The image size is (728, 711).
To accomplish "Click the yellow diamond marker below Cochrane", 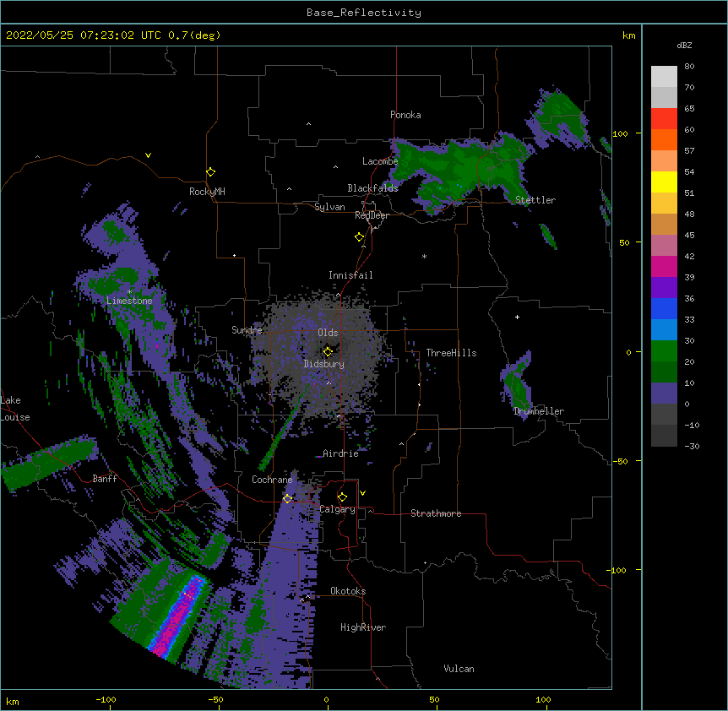I will tap(287, 498).
